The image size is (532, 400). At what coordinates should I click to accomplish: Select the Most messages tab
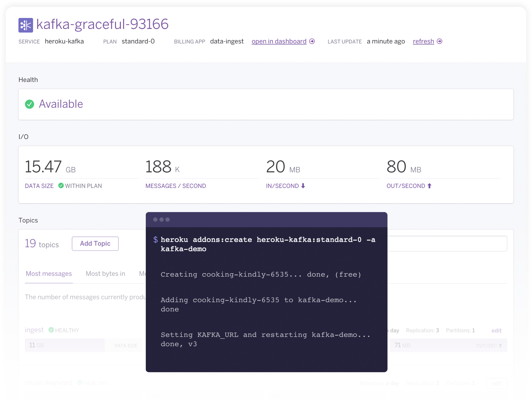[49, 274]
